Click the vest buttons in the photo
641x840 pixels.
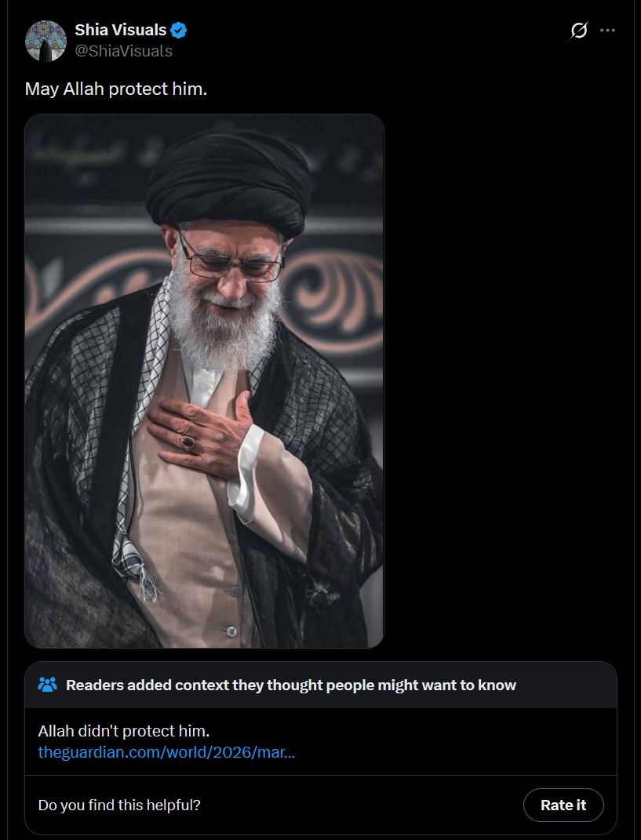tap(232, 611)
